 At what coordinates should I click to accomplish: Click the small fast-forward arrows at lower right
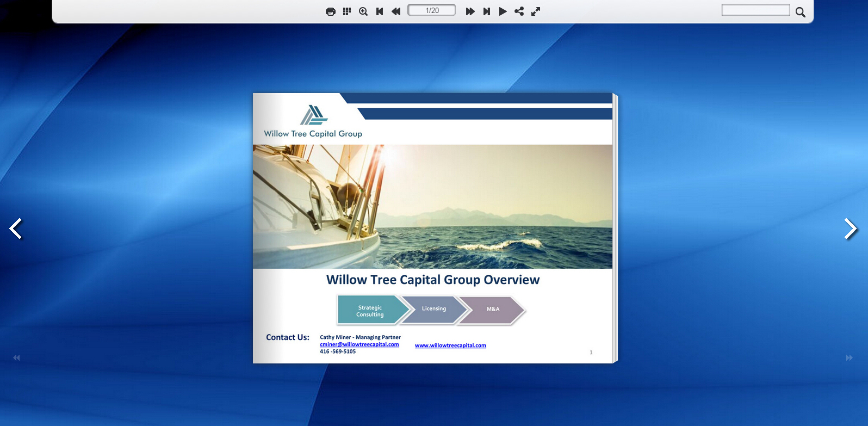click(850, 357)
